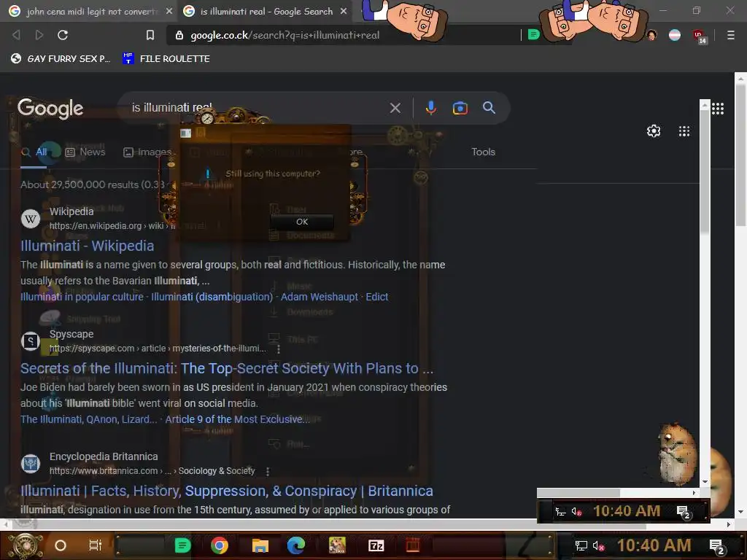Open Microsoft Edge from the taskbar
The width and height of the screenshot is (747, 560).
pos(296,545)
